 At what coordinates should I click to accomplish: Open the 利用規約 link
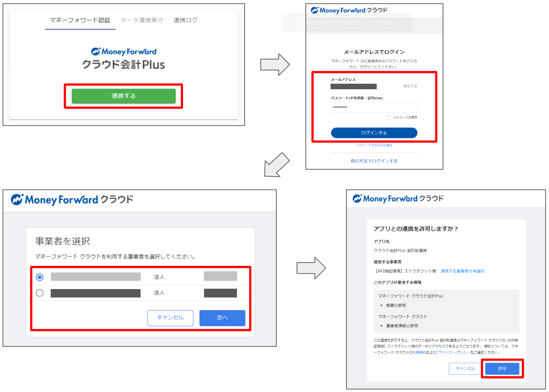419,353
